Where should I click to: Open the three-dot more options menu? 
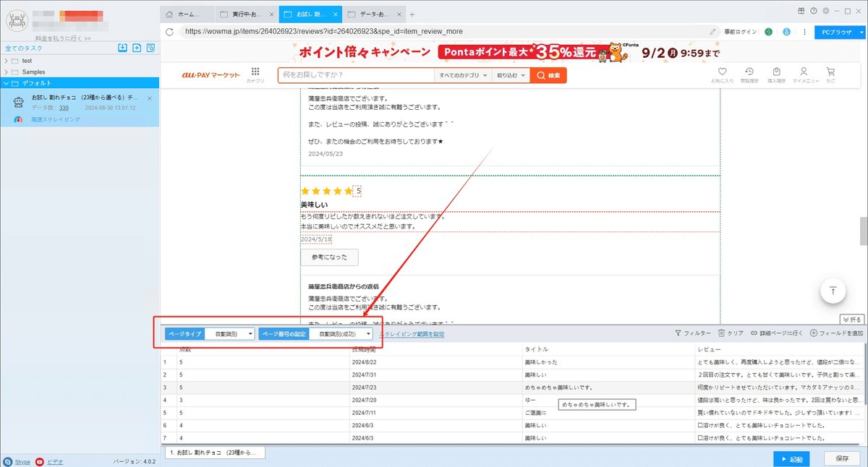click(804, 32)
